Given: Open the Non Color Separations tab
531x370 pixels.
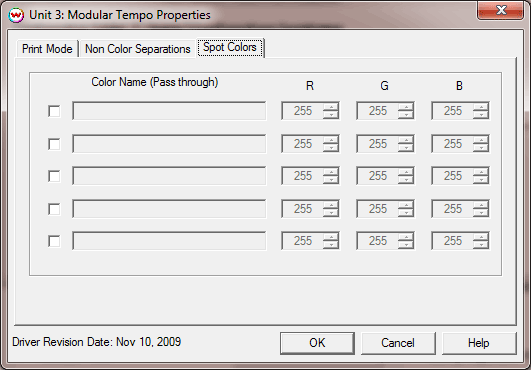Looking at the screenshot, I should pyautogui.click(x=137, y=49).
